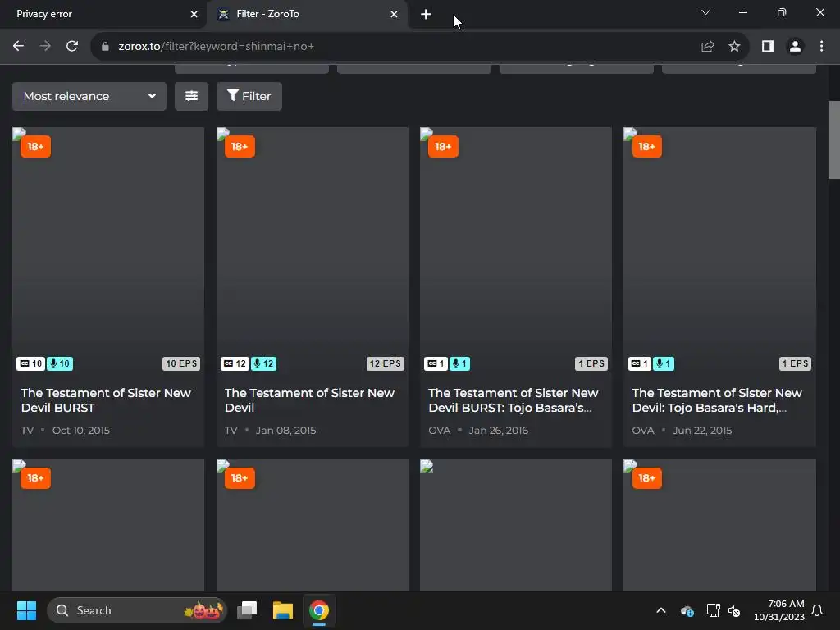Open The Testament of Sister New Devil TV title

click(309, 400)
